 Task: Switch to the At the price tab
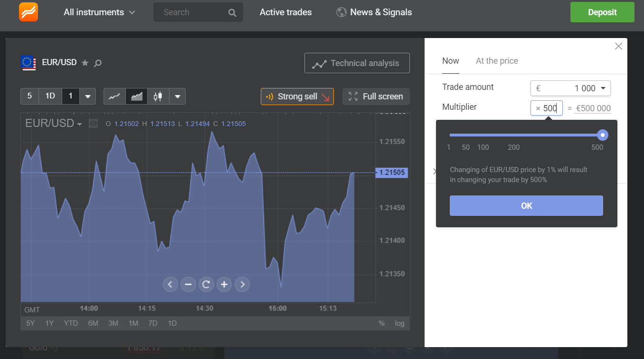(497, 61)
